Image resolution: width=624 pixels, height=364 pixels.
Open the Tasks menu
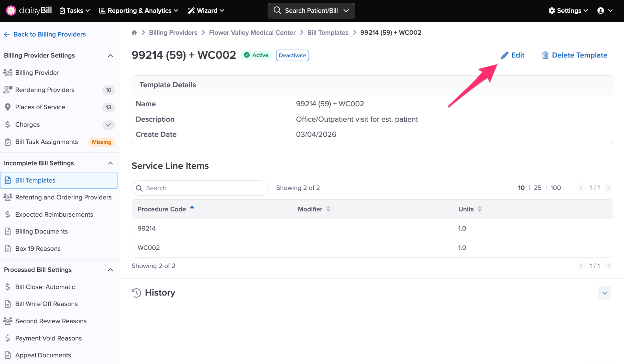pyautogui.click(x=75, y=11)
